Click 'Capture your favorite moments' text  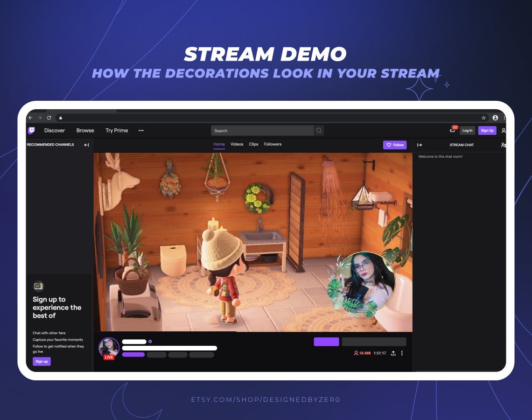tap(58, 340)
